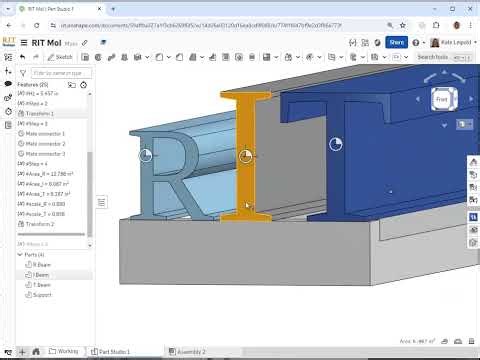This screenshot has height=360, width=480.
Task: Select the Mate connector 2 feature
Action: (52, 144)
